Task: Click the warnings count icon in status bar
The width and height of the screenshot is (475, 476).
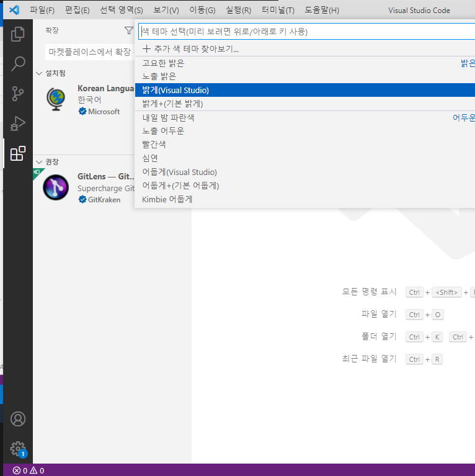Action: pyautogui.click(x=33, y=470)
